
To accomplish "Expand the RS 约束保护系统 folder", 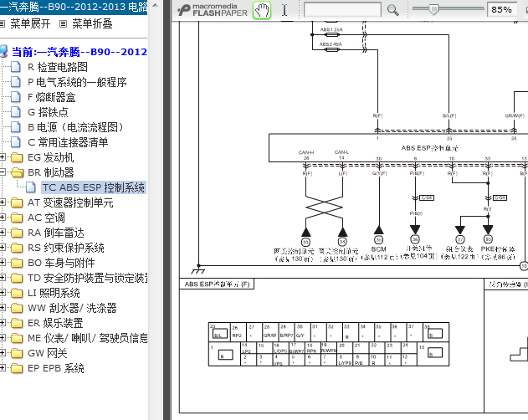I will click(x=2, y=248).
